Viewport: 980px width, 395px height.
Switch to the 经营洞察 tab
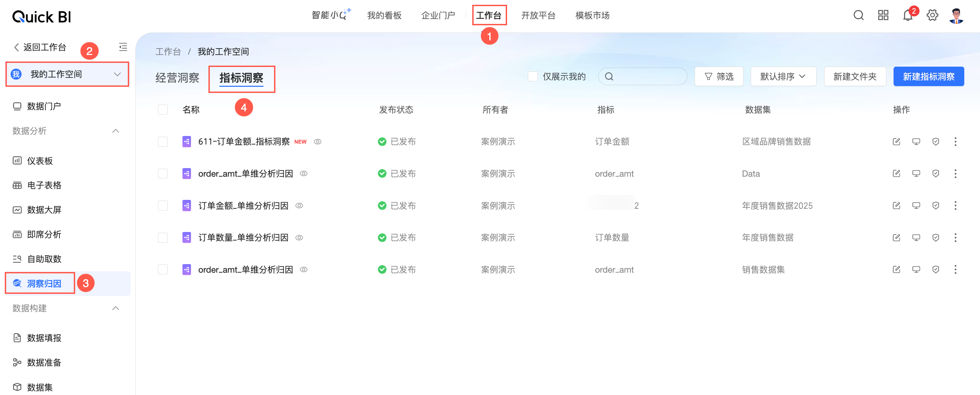[x=177, y=78]
